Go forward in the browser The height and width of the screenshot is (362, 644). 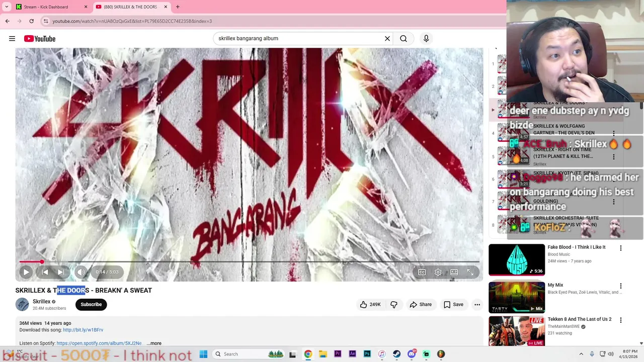coord(19,21)
